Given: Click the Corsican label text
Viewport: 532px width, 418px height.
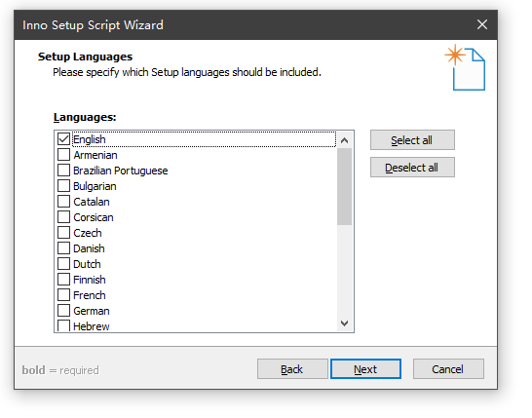Looking at the screenshot, I should click(x=94, y=217).
